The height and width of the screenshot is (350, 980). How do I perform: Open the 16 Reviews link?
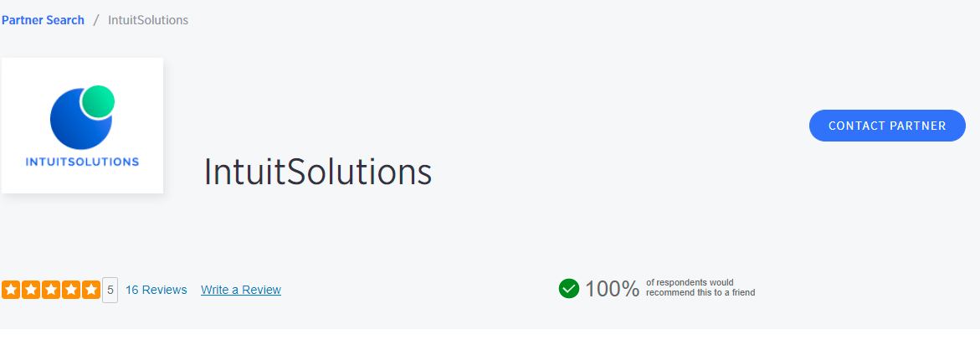point(156,290)
